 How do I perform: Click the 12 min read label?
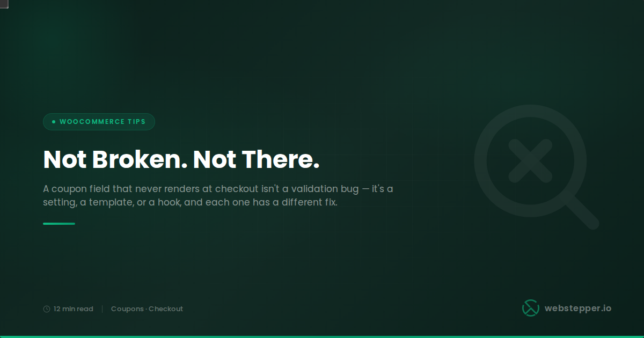point(74,309)
